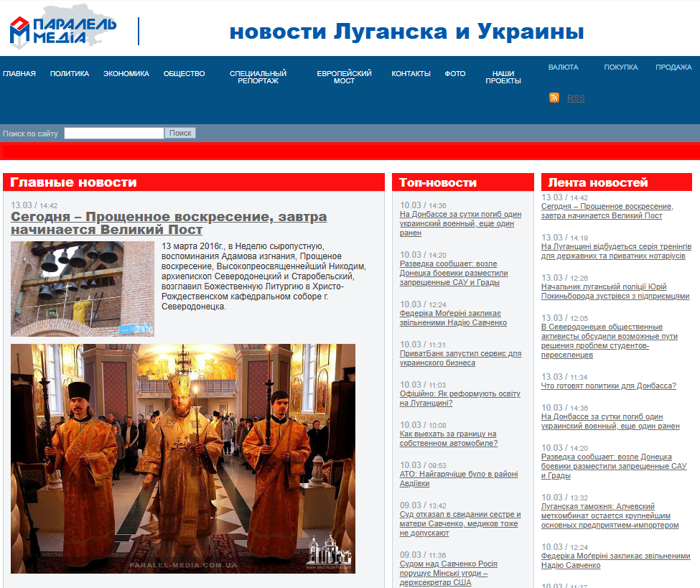Screen dimensions: 700x588
Task: Open the КОНТАКТЫ page
Action: tap(411, 73)
